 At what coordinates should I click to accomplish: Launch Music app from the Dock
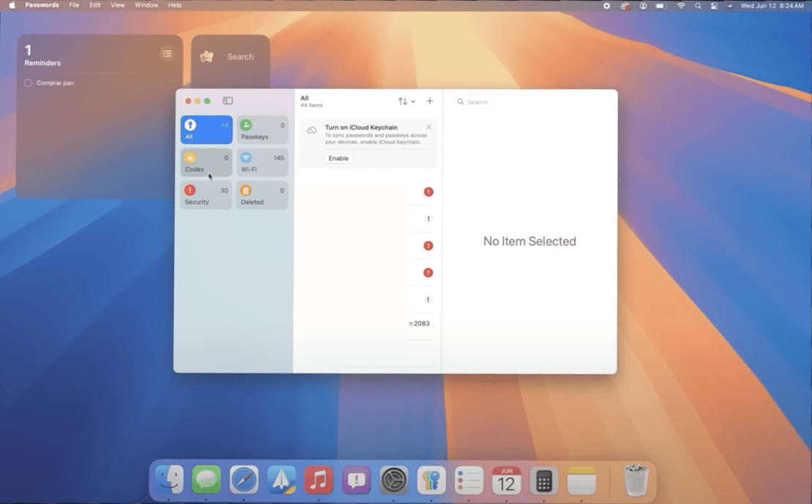[319, 481]
